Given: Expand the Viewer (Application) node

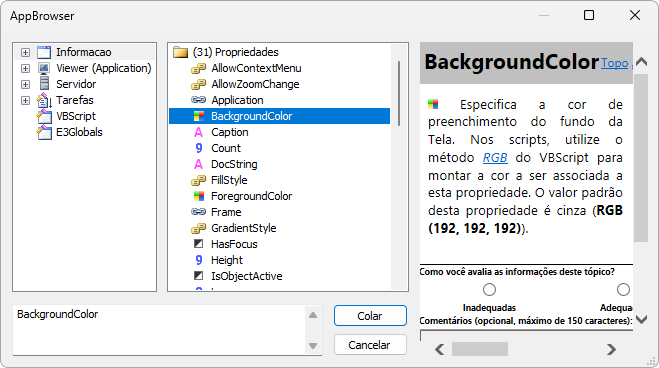Looking at the screenshot, I should [x=26, y=68].
